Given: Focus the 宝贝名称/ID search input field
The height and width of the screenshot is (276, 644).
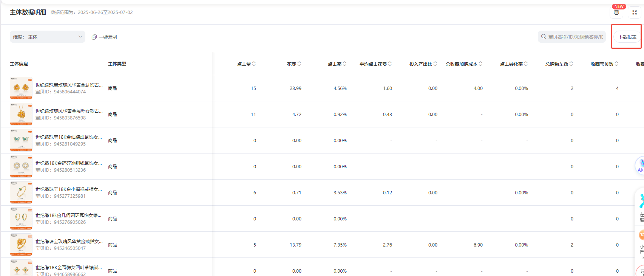Looking at the screenshot, I should (x=575, y=37).
